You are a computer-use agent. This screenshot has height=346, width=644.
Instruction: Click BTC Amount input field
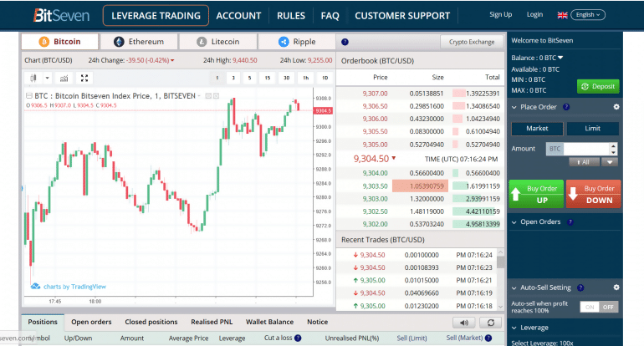(586, 149)
